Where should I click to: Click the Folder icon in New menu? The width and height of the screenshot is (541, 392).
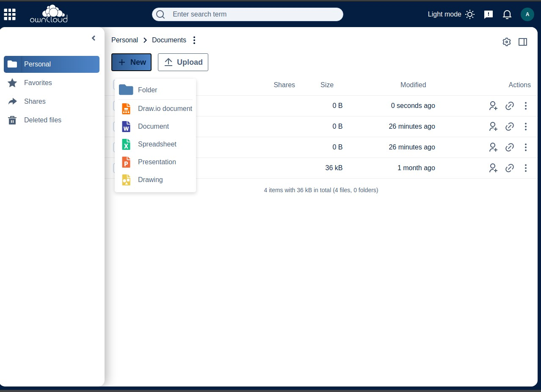click(x=126, y=90)
